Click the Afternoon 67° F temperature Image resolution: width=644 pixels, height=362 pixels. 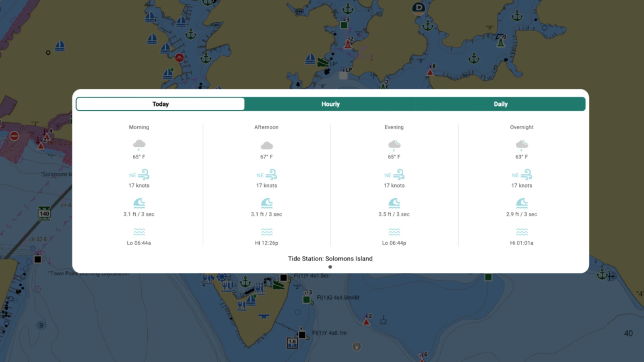(x=266, y=157)
